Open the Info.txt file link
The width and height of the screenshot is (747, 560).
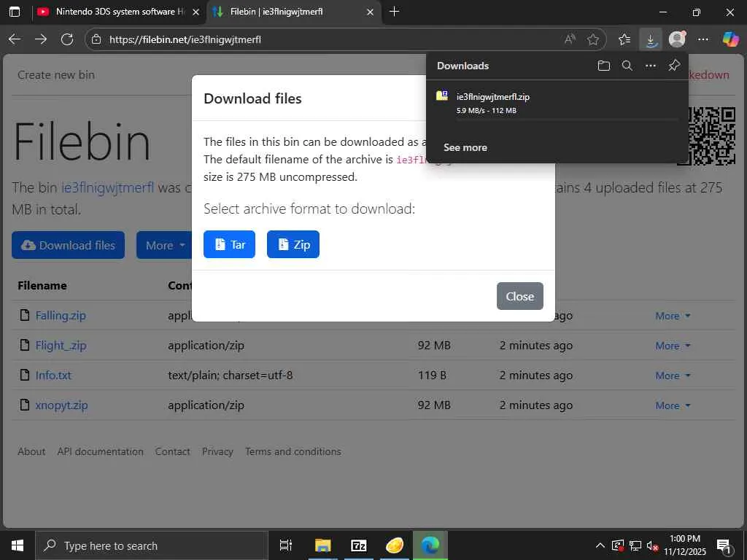(53, 376)
